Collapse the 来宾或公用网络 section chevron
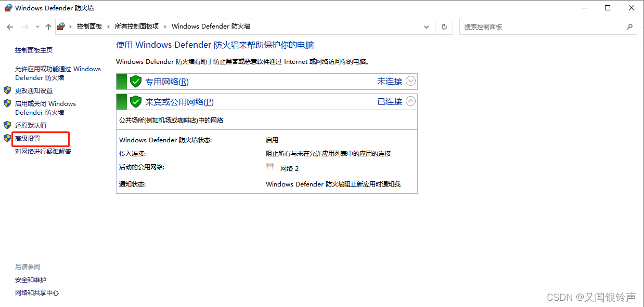The image size is (644, 307). tap(411, 101)
